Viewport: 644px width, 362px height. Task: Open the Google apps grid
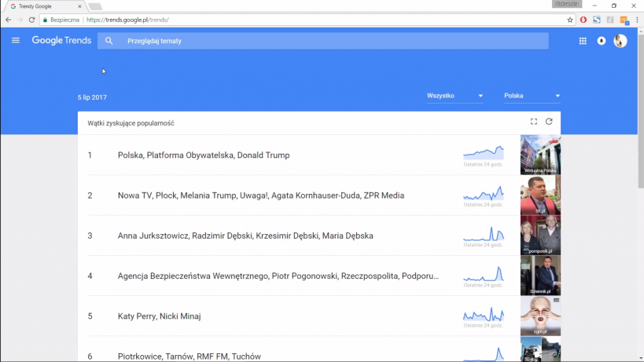(583, 41)
